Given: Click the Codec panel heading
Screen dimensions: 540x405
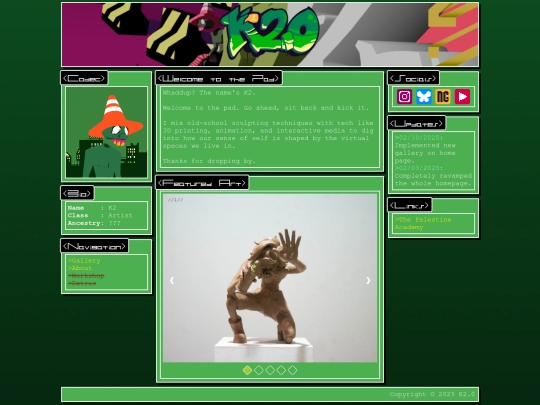Looking at the screenshot, I should pyautogui.click(x=84, y=78).
